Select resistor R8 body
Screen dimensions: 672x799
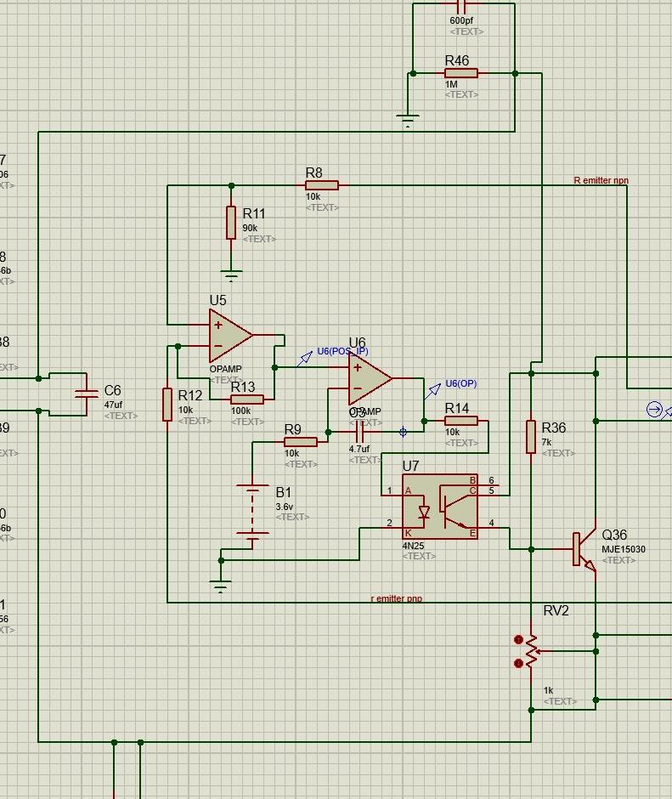pyautogui.click(x=321, y=185)
